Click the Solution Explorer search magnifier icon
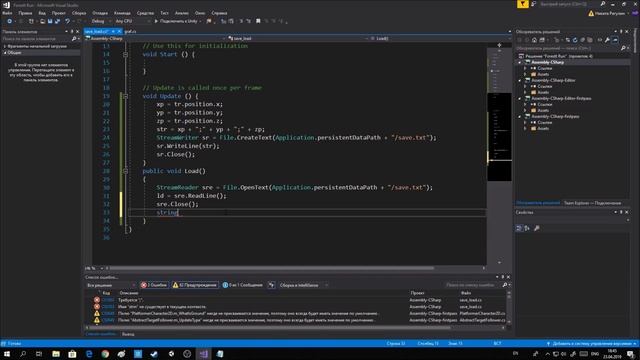 tap(623, 48)
